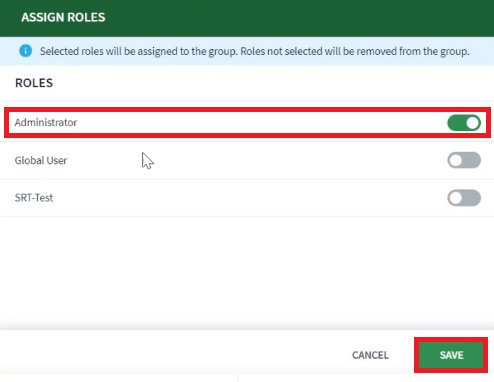This screenshot has height=382, width=494.
Task: Select the Administrator role label
Action: [46, 122]
